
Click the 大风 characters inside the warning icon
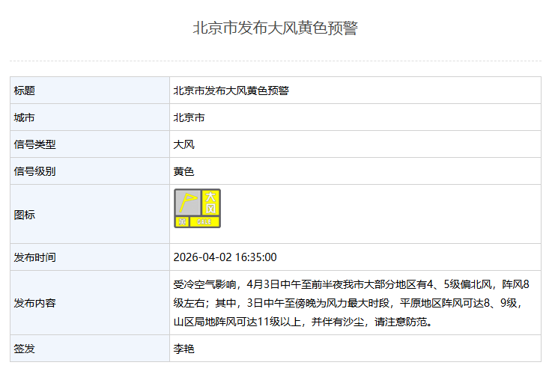click(x=210, y=202)
